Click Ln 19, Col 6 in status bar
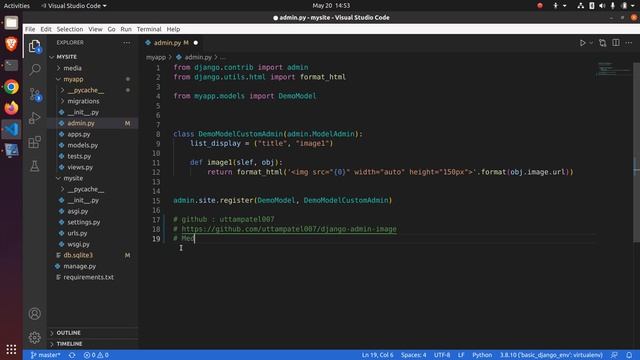 click(x=378, y=355)
